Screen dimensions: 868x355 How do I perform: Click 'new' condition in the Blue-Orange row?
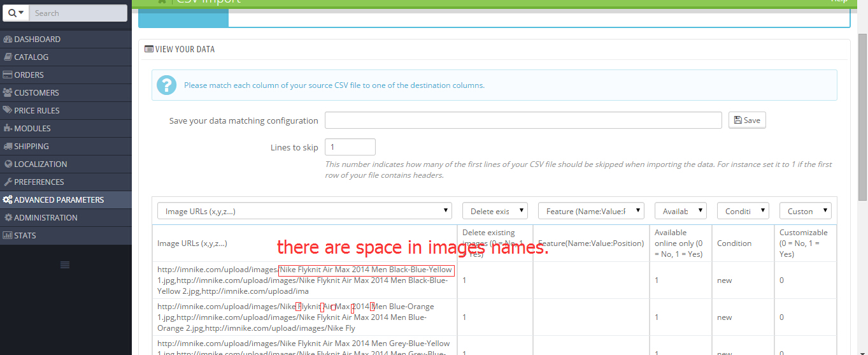pos(725,317)
